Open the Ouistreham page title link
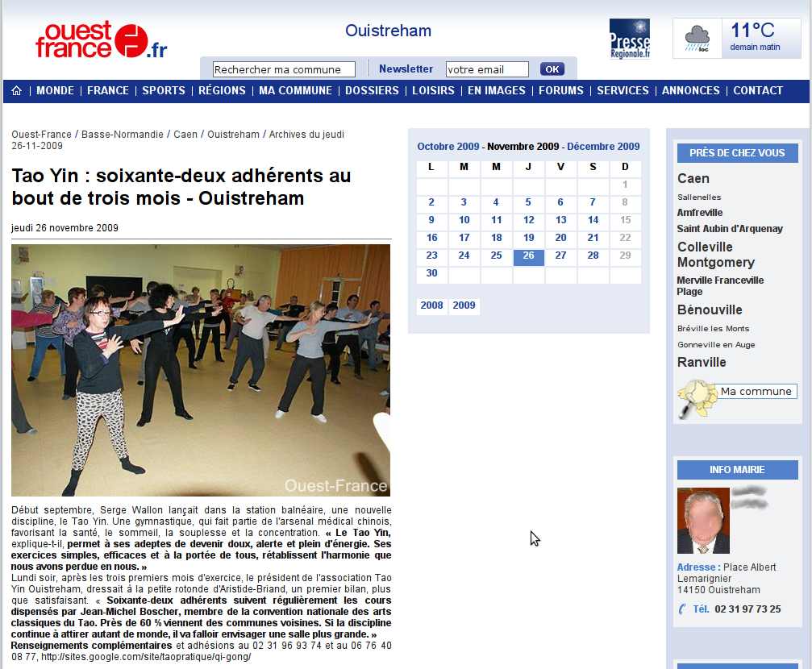Viewport: 812px width, 669px height. point(388,31)
